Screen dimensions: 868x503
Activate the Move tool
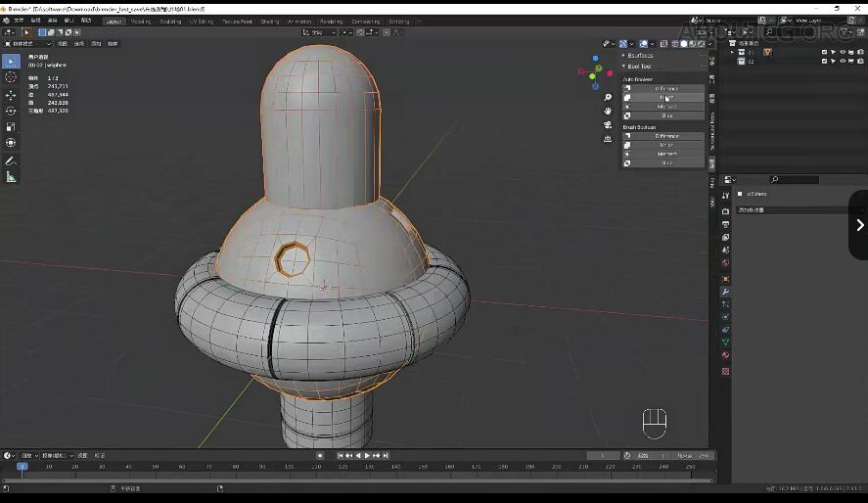[11, 95]
